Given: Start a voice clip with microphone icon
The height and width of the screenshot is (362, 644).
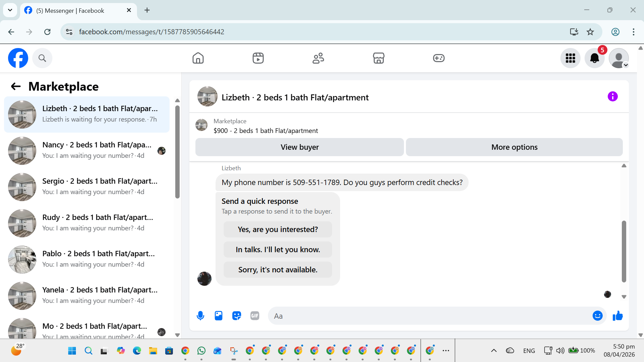Looking at the screenshot, I should click(x=200, y=316).
